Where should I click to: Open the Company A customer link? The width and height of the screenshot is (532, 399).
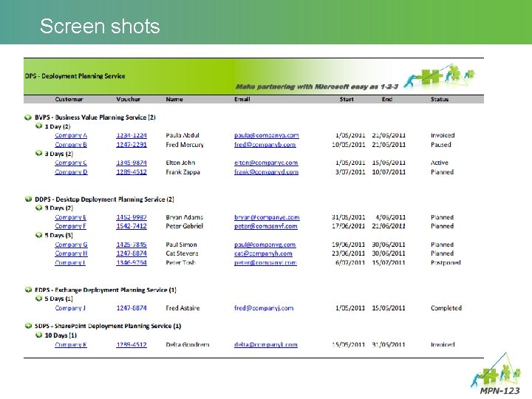71,135
